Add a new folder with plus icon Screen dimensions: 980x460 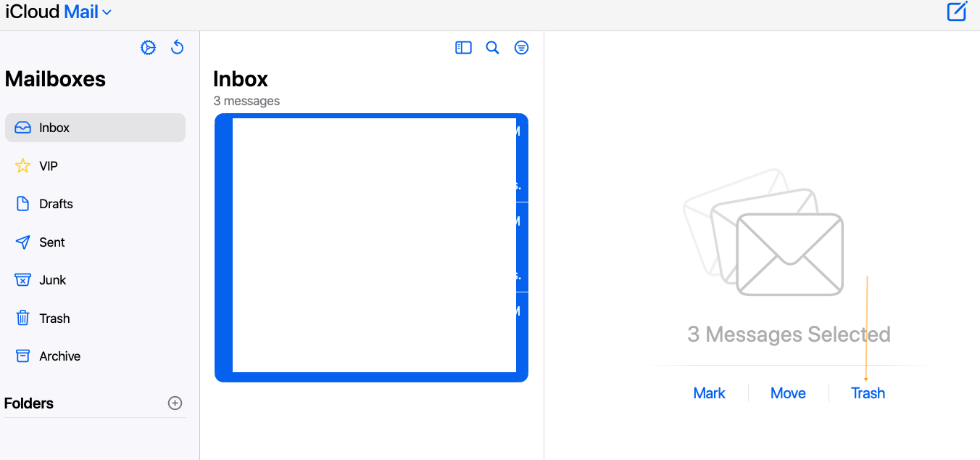(x=175, y=403)
